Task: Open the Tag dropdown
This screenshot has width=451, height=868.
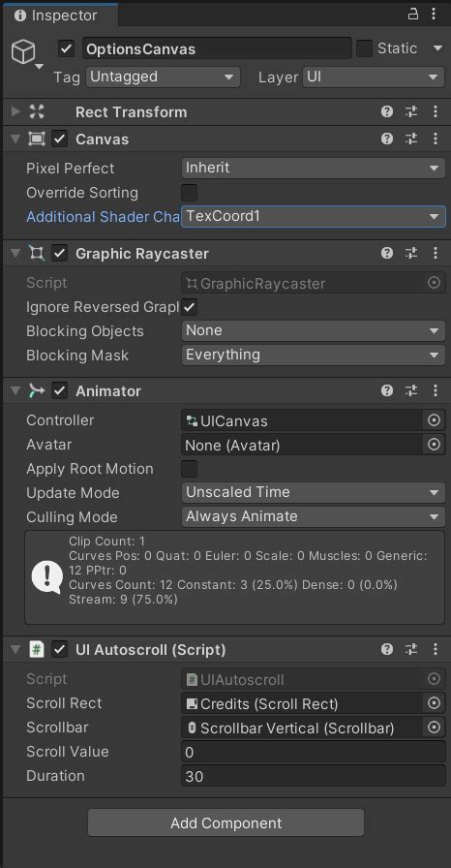Action: [163, 77]
